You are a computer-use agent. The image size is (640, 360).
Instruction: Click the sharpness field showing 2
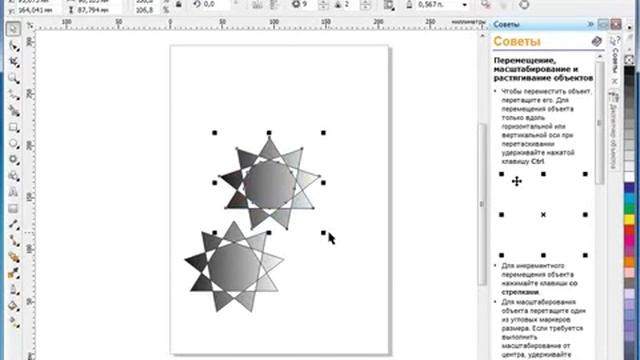click(x=351, y=4)
